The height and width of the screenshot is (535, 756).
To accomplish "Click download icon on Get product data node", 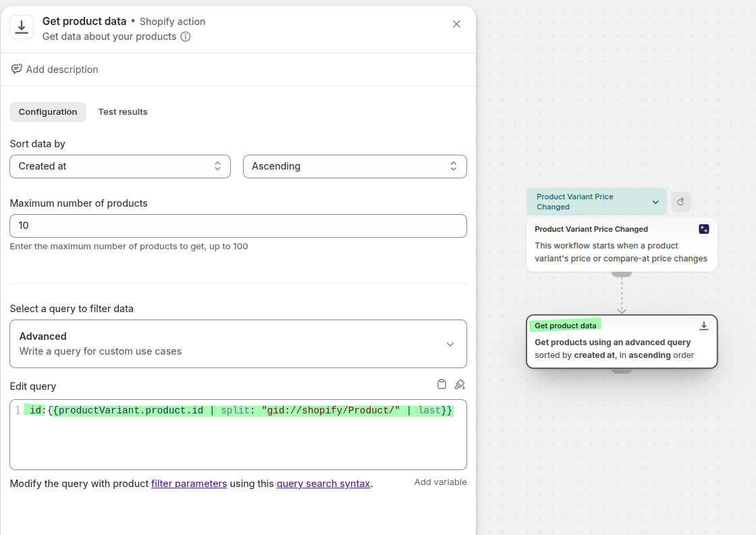I will click(x=703, y=326).
